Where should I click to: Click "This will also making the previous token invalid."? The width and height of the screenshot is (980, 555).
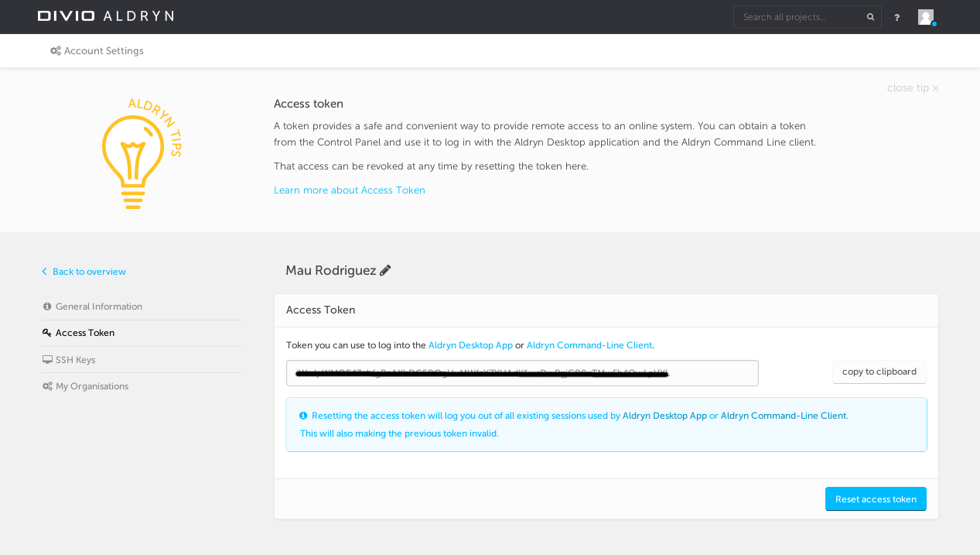pos(399,433)
